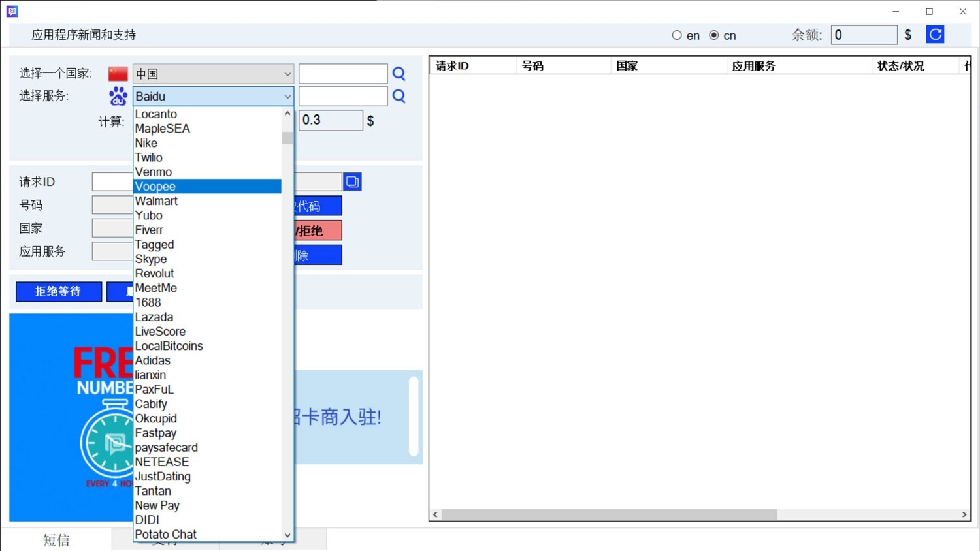Open the 中国 country dropdown

[x=213, y=74]
